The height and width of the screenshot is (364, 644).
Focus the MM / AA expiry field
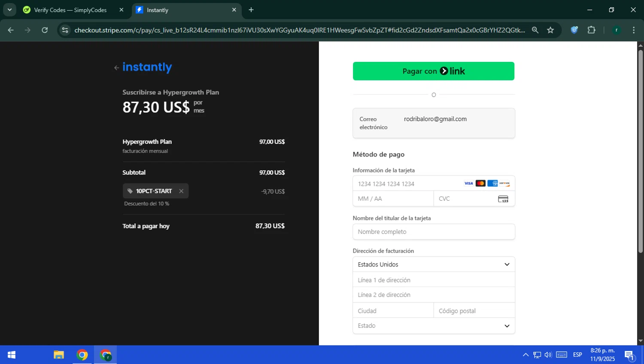click(x=393, y=199)
